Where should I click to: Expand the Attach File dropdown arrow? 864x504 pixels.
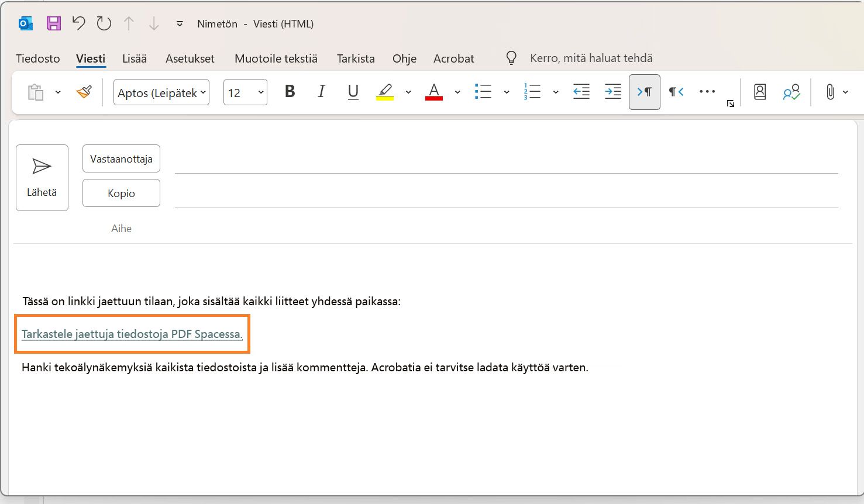[x=845, y=92]
